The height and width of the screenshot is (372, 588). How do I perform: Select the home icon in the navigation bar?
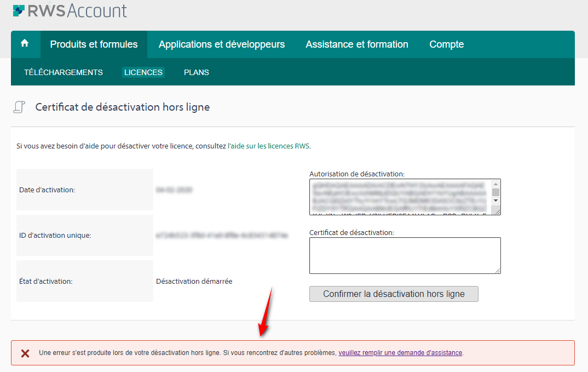25,44
